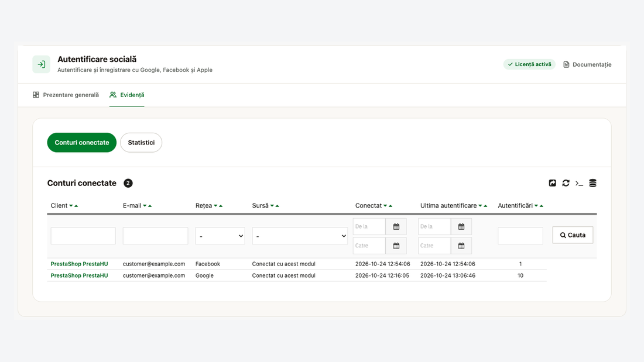Sort Conectat column ascending
This screenshot has height=362, width=644.
point(390,206)
